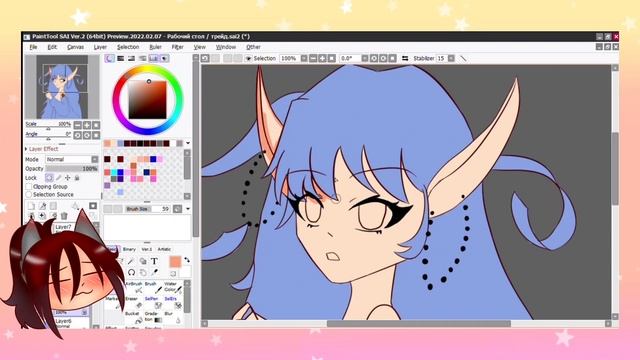Rotate navigator view clockwise

point(87,135)
